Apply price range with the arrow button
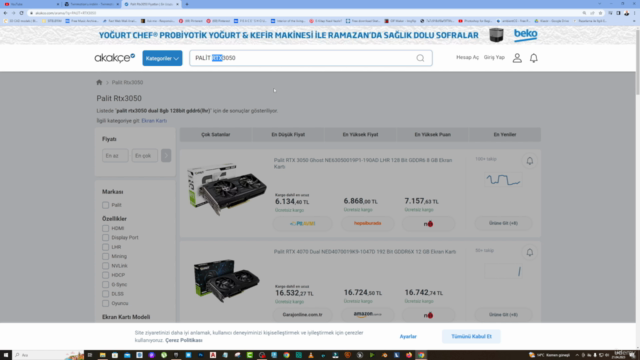The height and width of the screenshot is (360, 640). click(166, 156)
